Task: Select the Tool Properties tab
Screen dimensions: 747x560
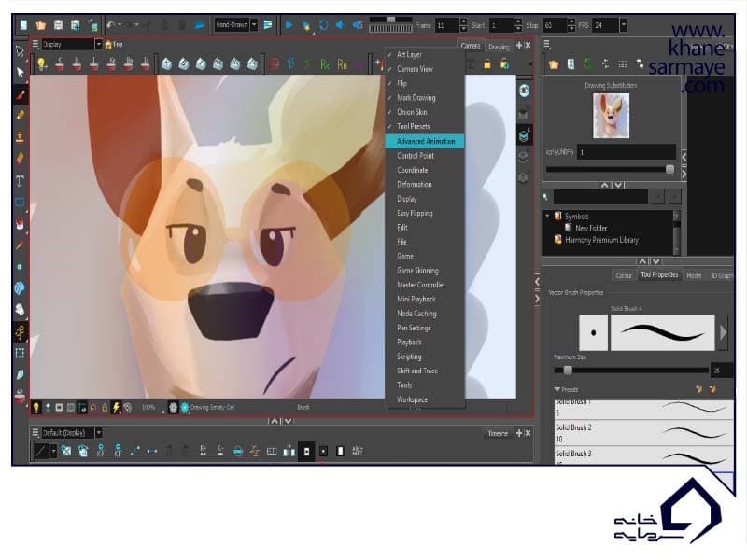Action: coord(659,274)
